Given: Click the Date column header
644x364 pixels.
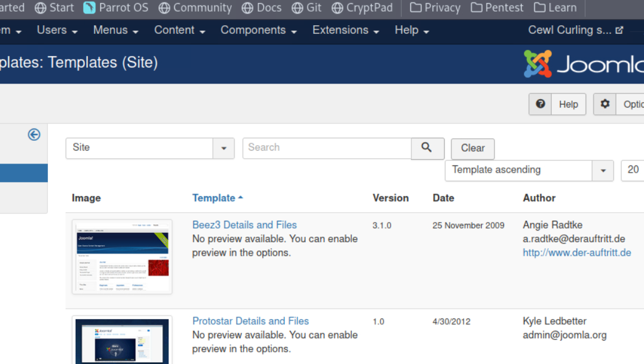Looking at the screenshot, I should tap(443, 198).
